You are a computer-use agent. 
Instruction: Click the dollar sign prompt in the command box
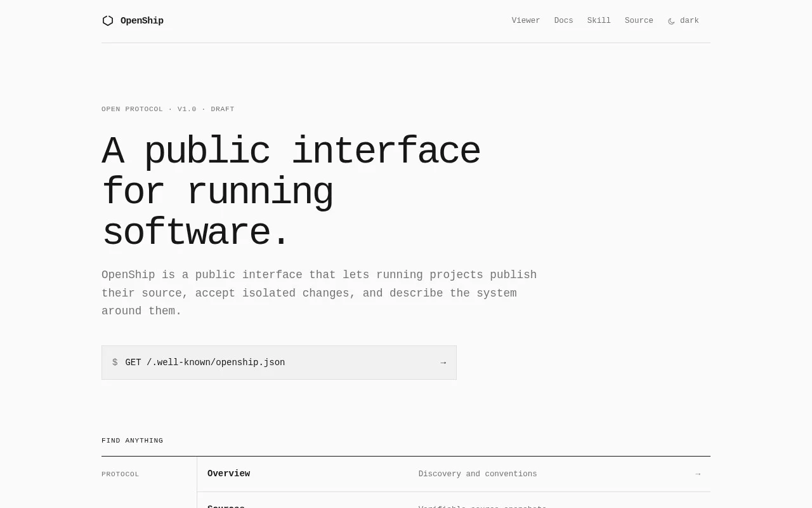(115, 363)
